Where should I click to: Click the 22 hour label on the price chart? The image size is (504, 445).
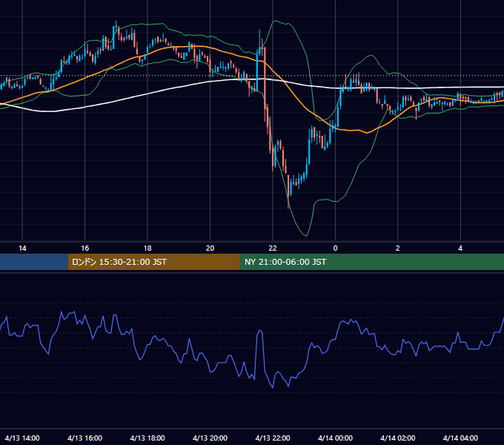click(273, 248)
